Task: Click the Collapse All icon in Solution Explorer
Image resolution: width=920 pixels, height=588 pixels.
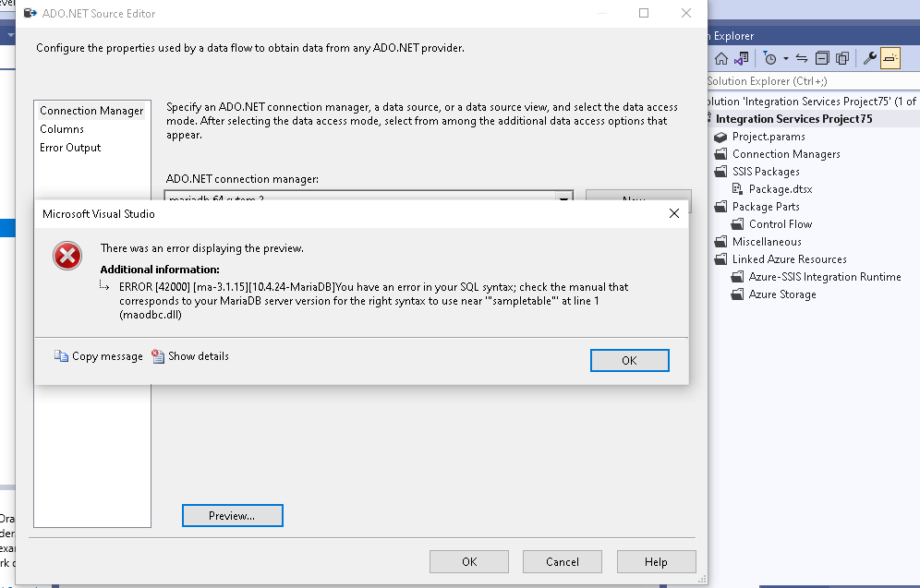Action: 823,59
